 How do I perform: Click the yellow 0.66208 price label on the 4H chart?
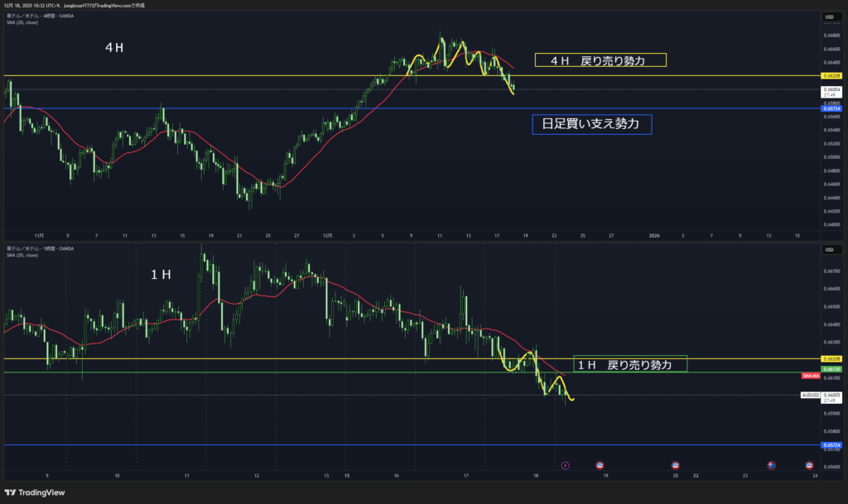(x=831, y=75)
